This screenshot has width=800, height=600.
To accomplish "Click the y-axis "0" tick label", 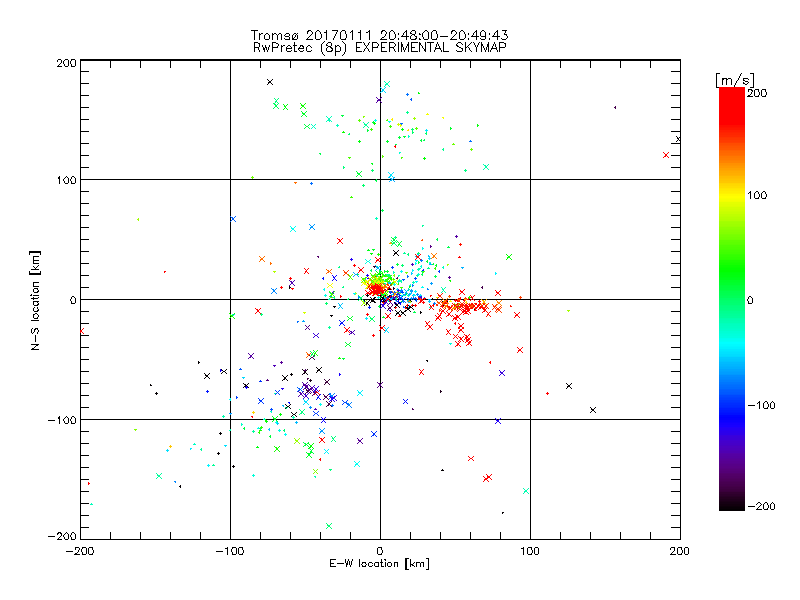I will click(73, 300).
